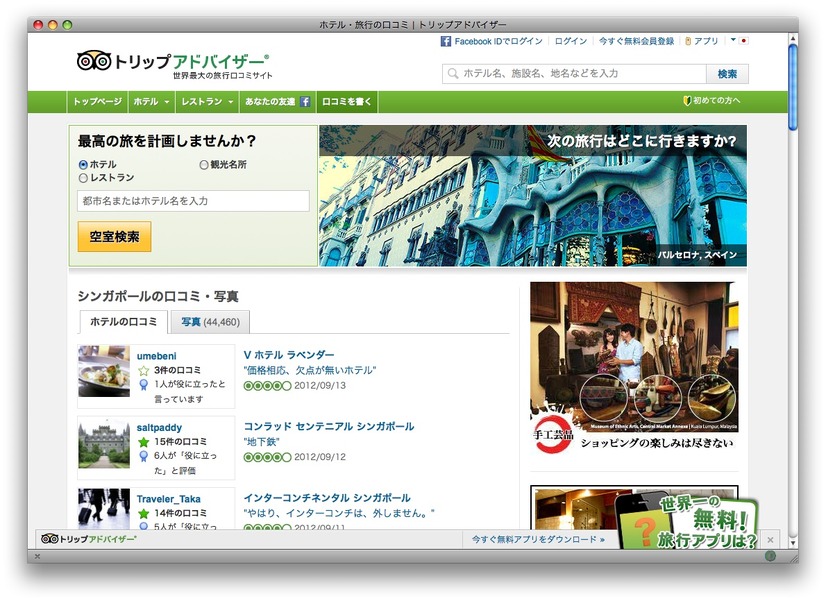The height and width of the screenshot is (601, 826).
Task: Open インターコンチネンタル シンガポール link
Action: tap(327, 498)
